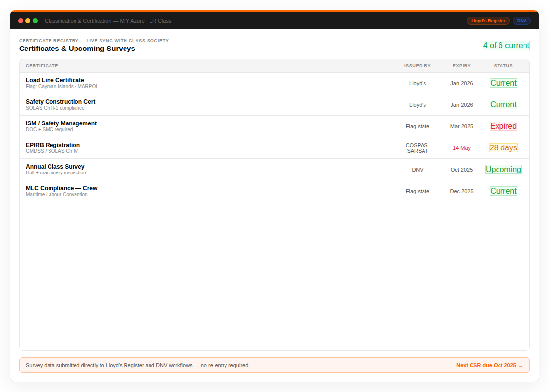
Task: Click Current status of Load Line Certificate
Action: pyautogui.click(x=503, y=83)
